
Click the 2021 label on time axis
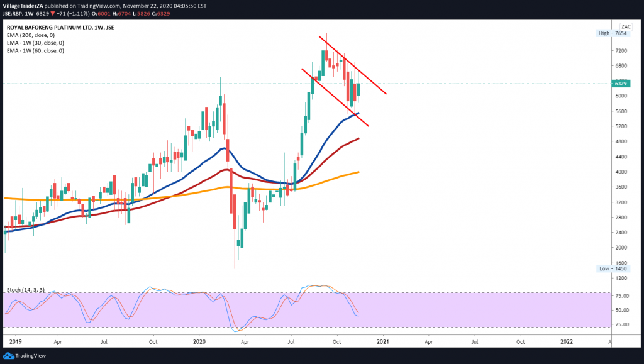tap(382, 341)
